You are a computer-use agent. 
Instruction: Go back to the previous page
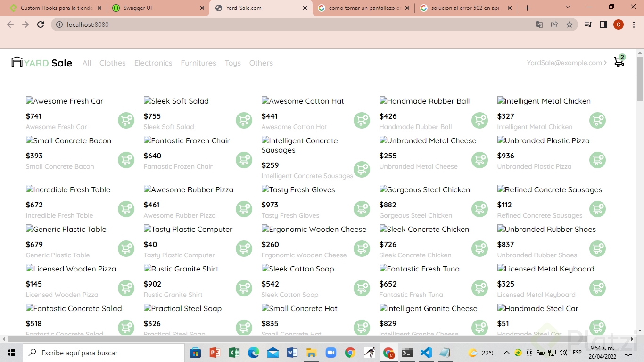(x=10, y=25)
